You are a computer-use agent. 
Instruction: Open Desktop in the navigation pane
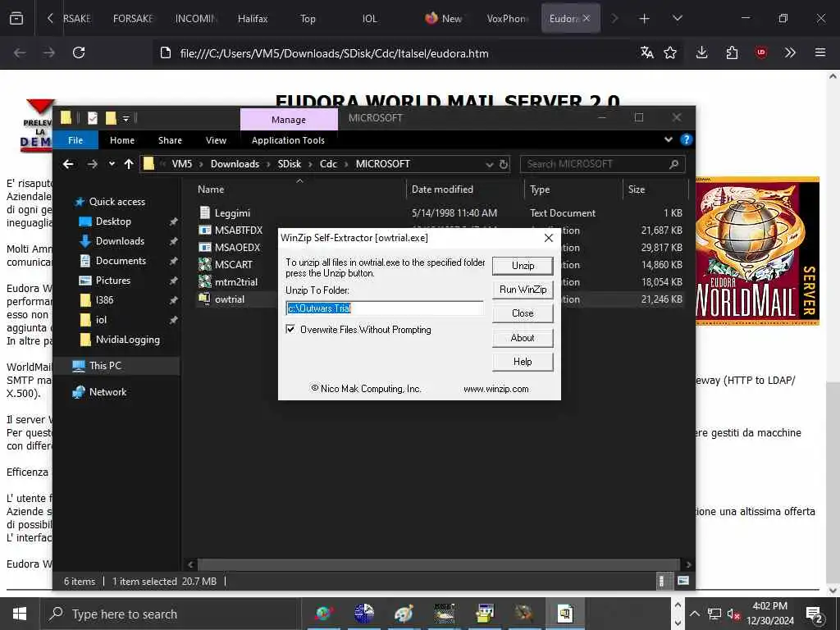click(x=113, y=221)
